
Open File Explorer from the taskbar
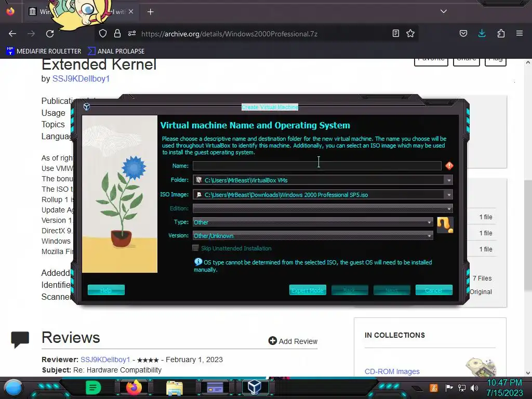[x=175, y=388]
